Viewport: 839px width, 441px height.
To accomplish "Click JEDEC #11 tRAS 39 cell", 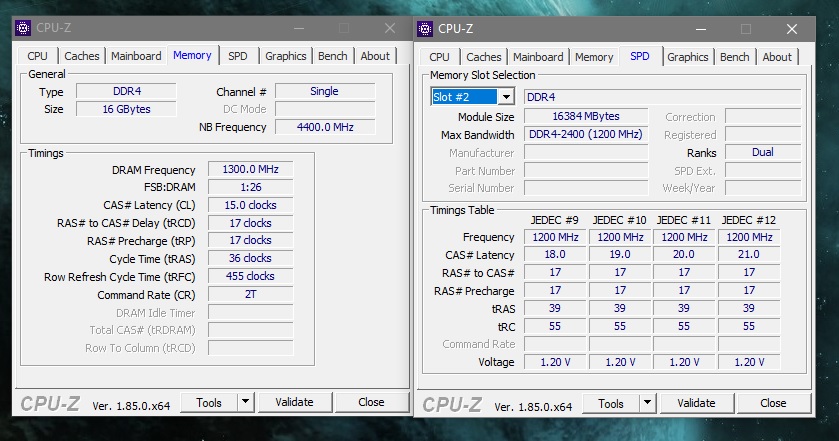I will 684,308.
